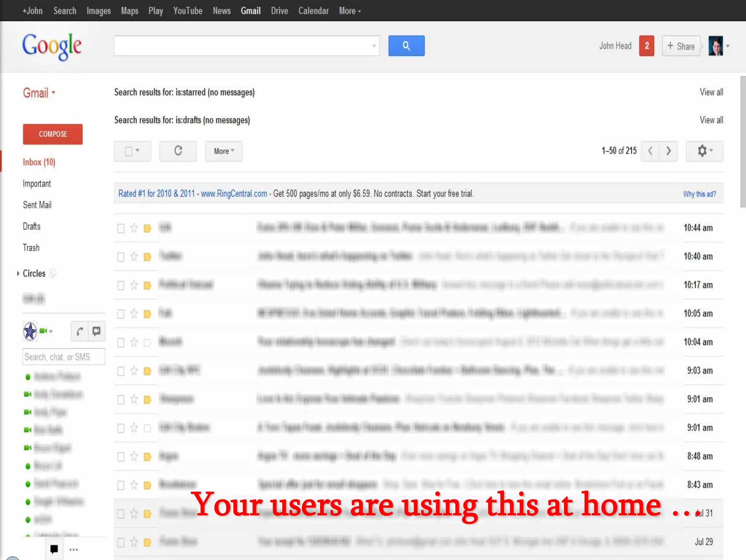Expand the Circles label
This screenshot has height=560, width=746.
[18, 273]
